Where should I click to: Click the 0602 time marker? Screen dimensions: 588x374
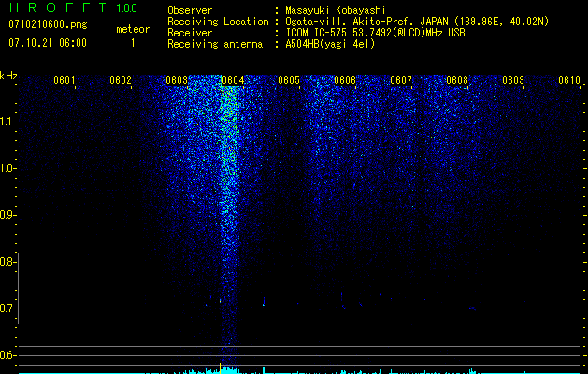click(x=121, y=80)
